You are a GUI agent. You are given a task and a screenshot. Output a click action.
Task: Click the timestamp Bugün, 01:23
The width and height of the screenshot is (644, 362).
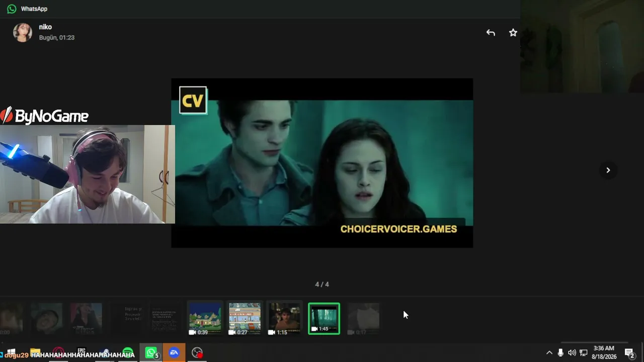pyautogui.click(x=57, y=38)
